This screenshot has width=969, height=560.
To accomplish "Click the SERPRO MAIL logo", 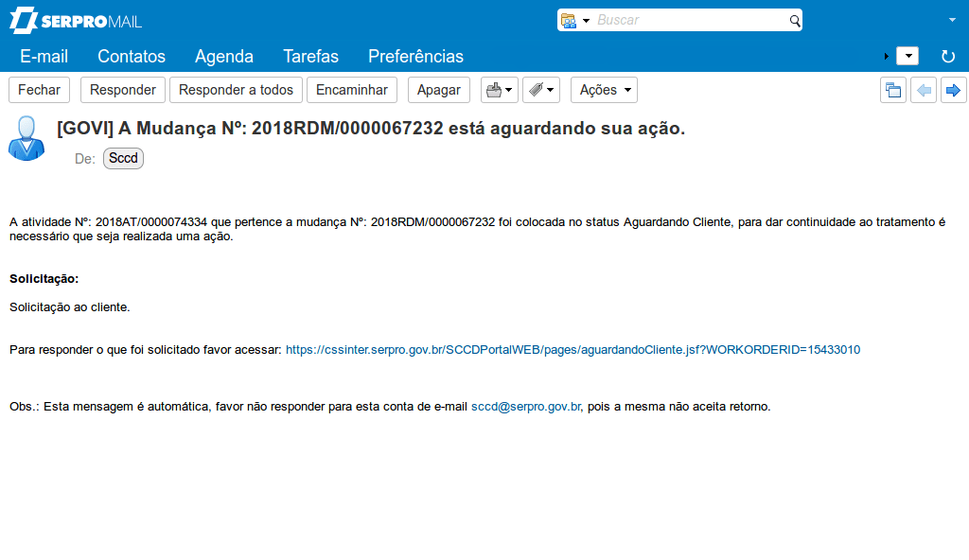I will pyautogui.click(x=76, y=21).
